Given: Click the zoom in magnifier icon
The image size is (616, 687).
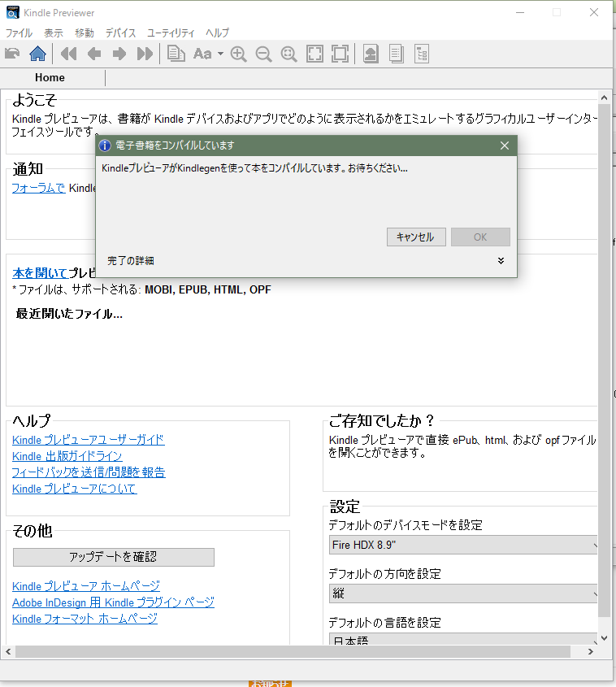Looking at the screenshot, I should 238,54.
